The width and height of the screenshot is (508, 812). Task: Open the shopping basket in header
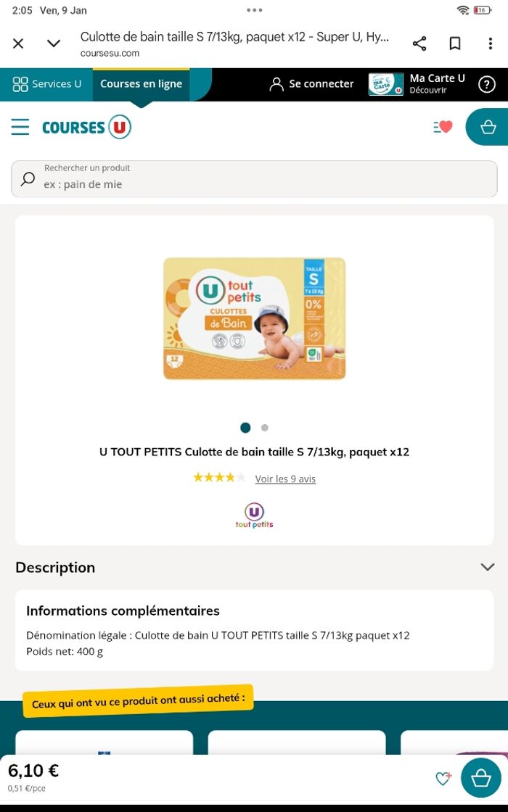point(488,127)
